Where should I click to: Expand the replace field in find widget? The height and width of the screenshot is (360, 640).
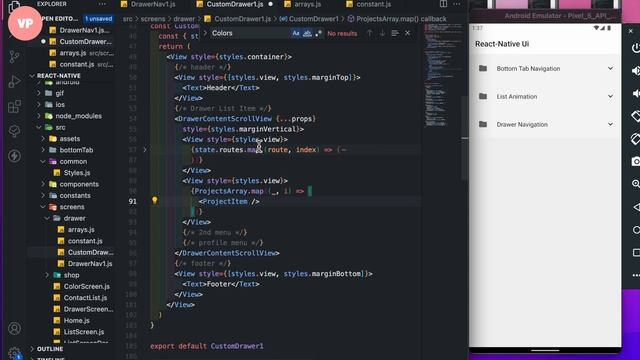tap(205, 33)
